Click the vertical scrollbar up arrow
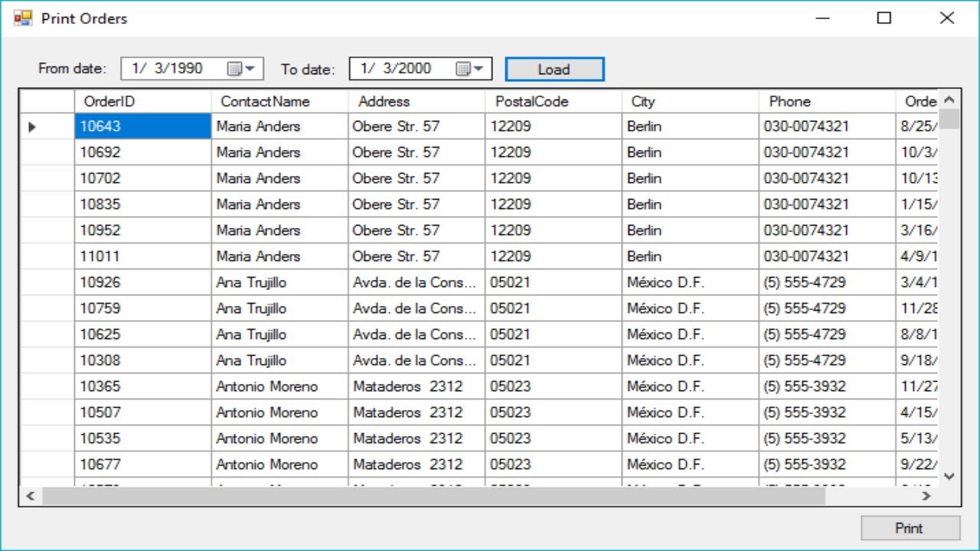This screenshot has height=551, width=980. (949, 99)
